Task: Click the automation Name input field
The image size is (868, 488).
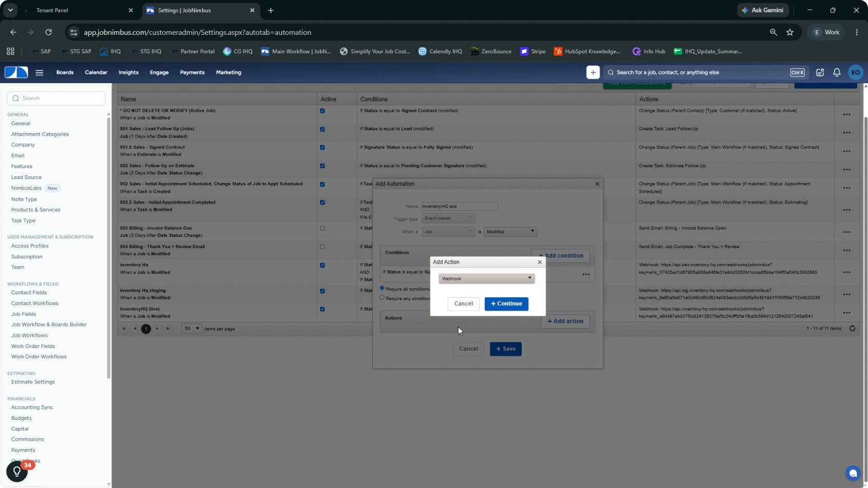Action: [x=460, y=207]
